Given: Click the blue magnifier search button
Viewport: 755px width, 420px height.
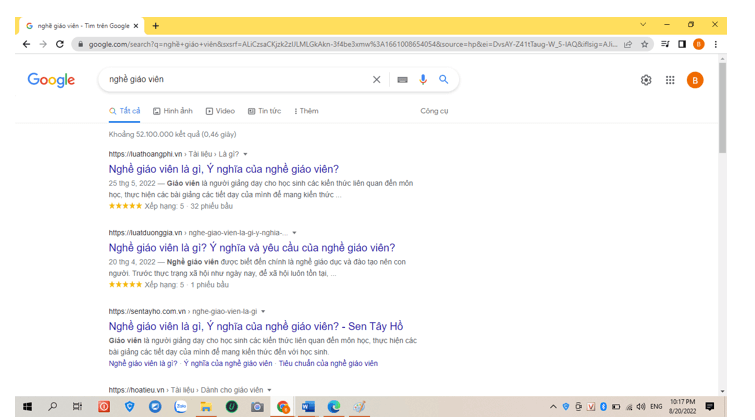Looking at the screenshot, I should (444, 80).
